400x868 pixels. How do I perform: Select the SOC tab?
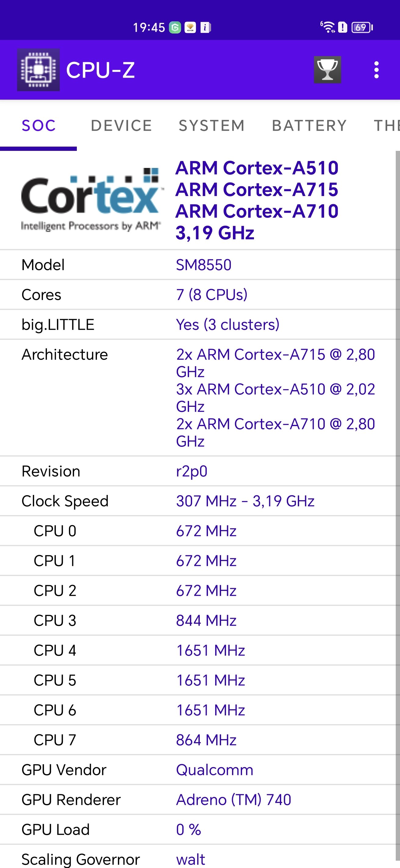[38, 126]
